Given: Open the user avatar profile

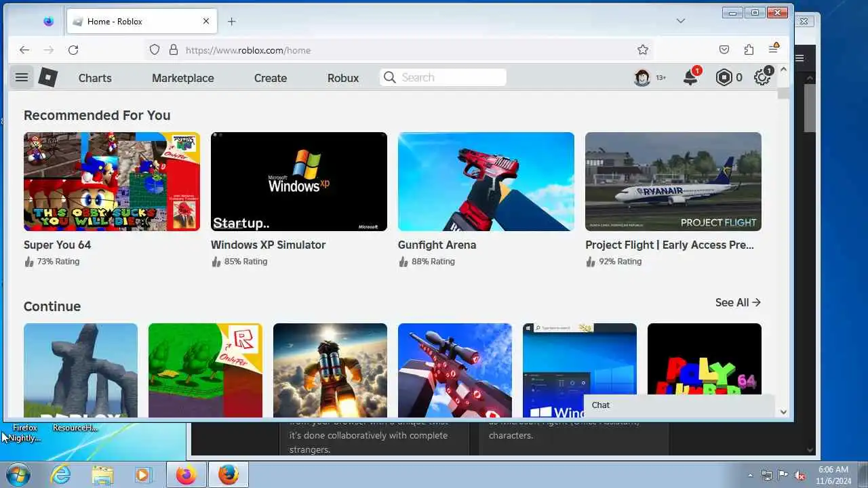Looking at the screenshot, I should point(642,77).
